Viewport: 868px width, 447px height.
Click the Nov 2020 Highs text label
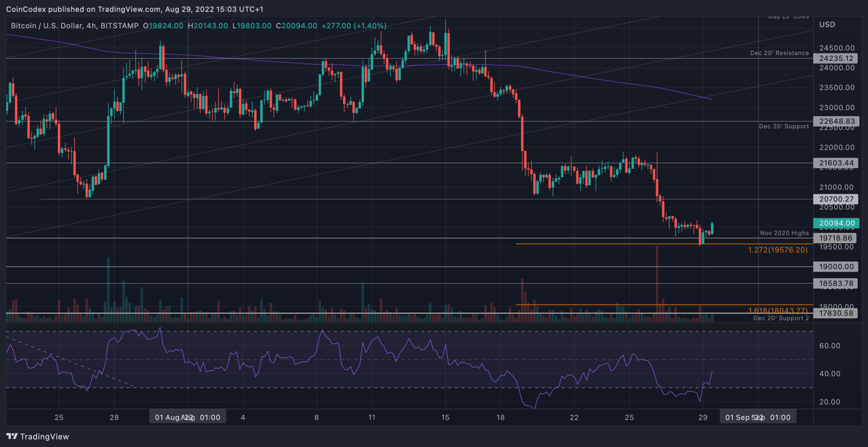[784, 233]
